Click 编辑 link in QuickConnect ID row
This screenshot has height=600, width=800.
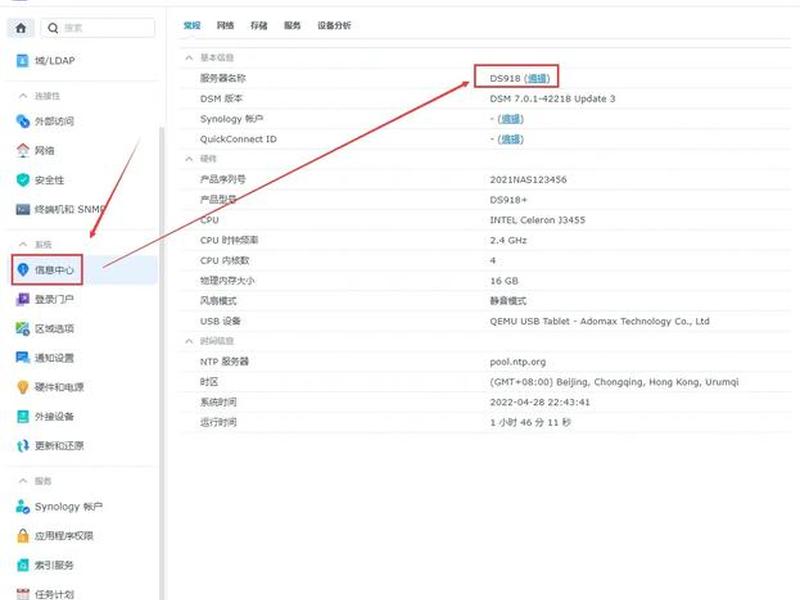click(x=510, y=139)
